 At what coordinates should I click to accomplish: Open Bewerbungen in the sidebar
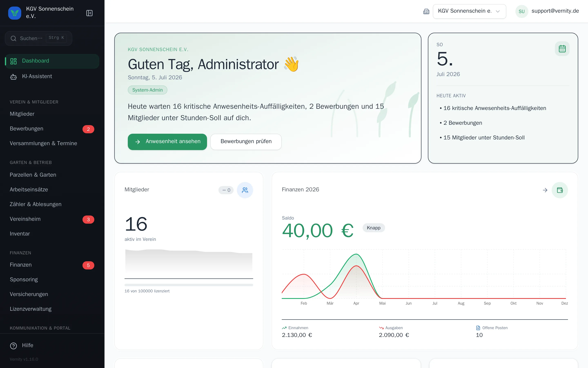(x=52, y=129)
